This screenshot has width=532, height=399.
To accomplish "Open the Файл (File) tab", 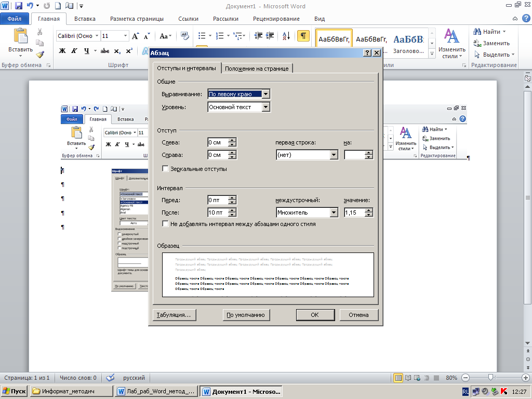I will (x=14, y=19).
